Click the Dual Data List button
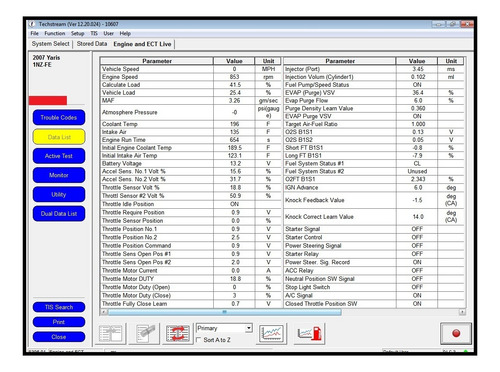The width and height of the screenshot is (500, 372). pos(59,214)
